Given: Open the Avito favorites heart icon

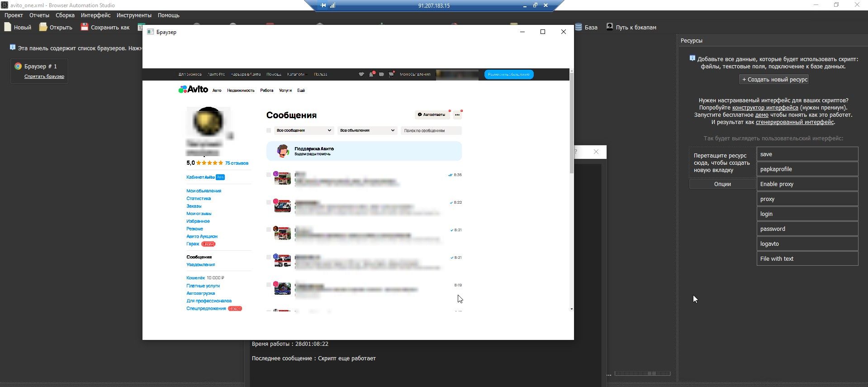Looking at the screenshot, I should tap(361, 74).
